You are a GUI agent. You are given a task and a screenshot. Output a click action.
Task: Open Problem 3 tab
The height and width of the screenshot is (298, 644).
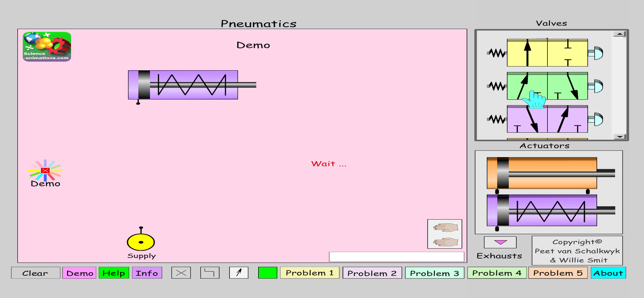click(x=434, y=273)
